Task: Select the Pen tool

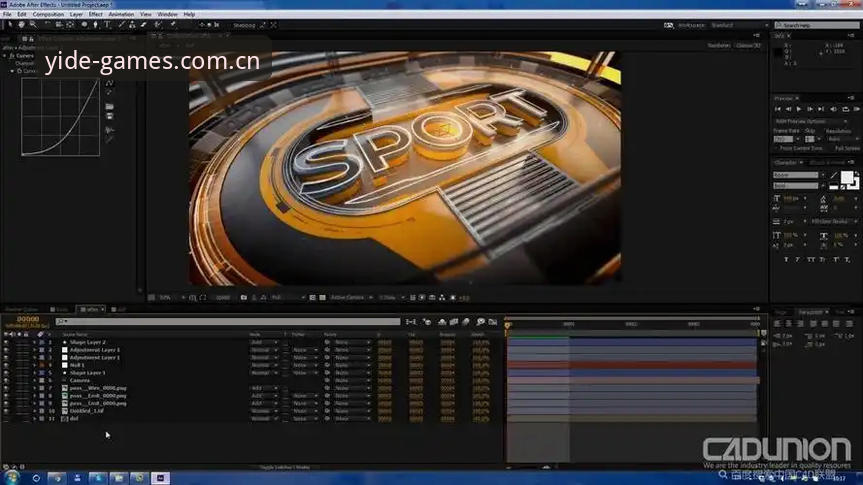Action: [x=95, y=25]
